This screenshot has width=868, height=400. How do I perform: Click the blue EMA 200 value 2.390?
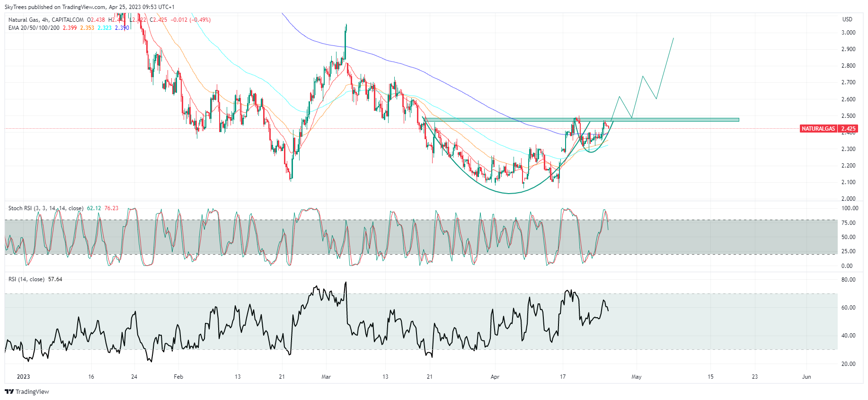(122, 28)
